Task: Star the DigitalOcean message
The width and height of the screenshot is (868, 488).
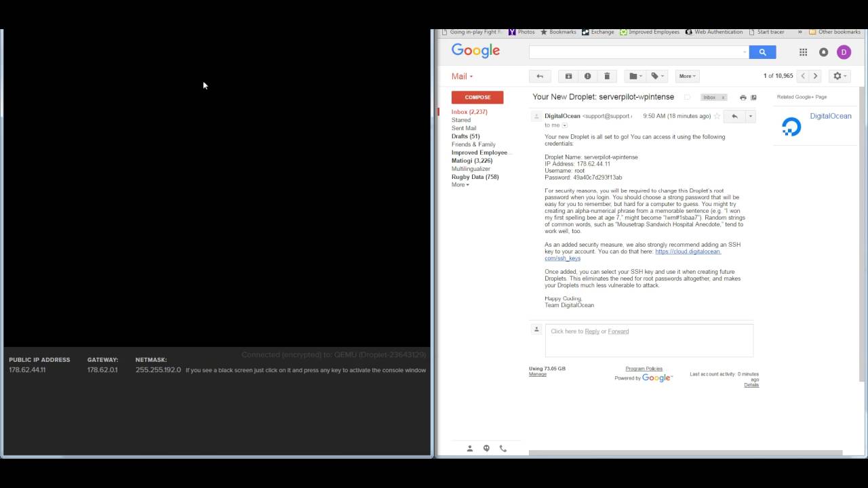Action: coord(717,117)
